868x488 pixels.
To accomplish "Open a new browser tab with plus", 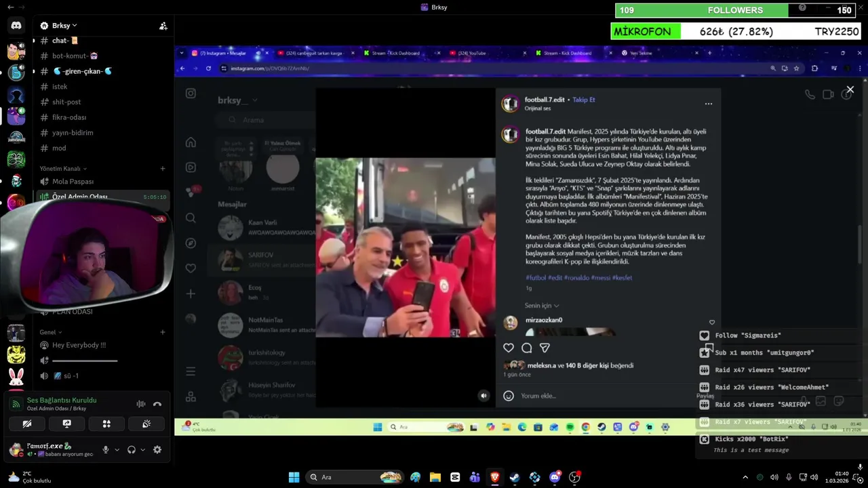I will point(711,53).
